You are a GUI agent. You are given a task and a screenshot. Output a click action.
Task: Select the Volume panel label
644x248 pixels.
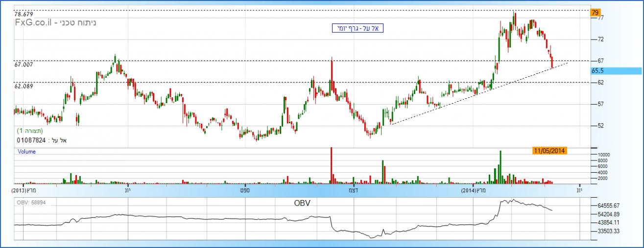point(26,152)
